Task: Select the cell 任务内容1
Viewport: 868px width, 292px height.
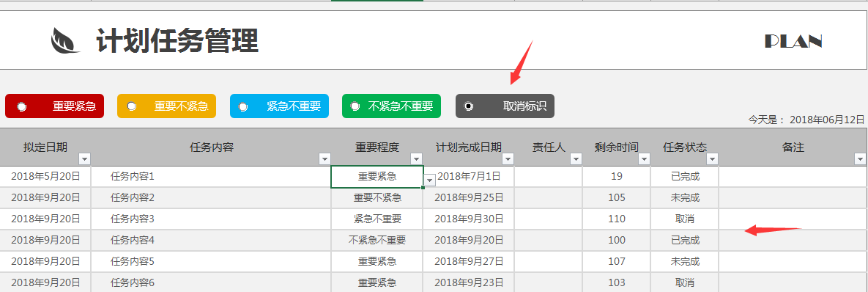Action: pos(211,177)
